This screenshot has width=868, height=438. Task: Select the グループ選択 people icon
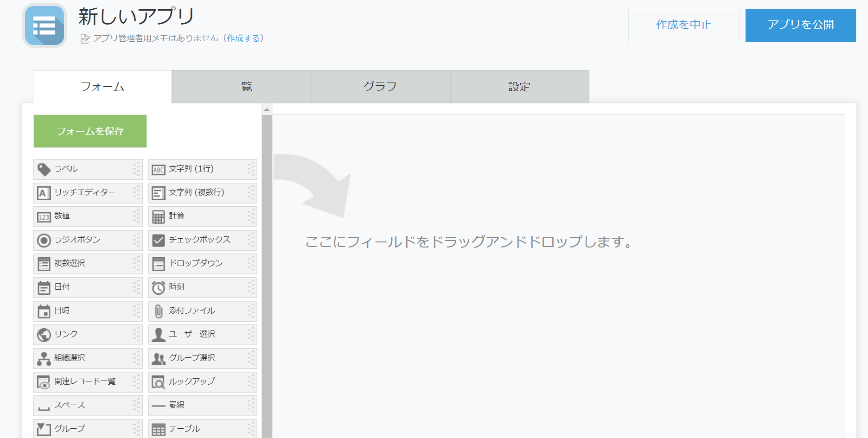tap(159, 359)
